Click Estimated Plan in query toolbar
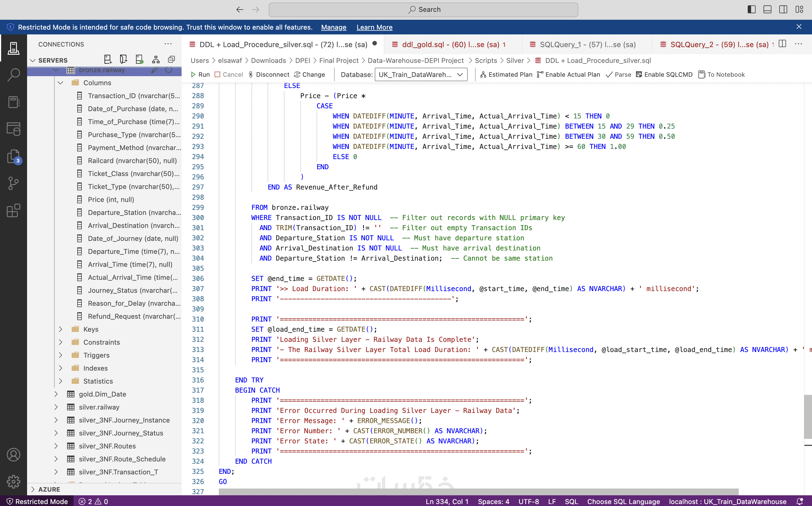 [506, 75]
